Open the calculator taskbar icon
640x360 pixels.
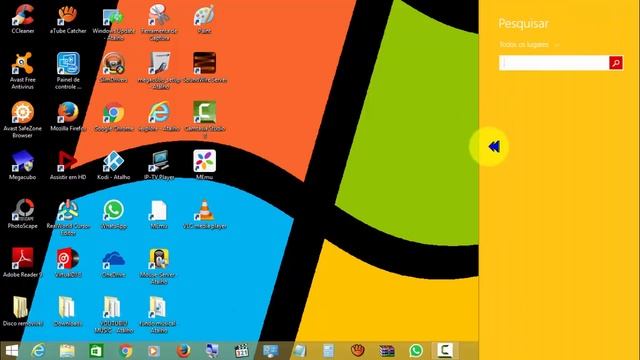coord(328,351)
